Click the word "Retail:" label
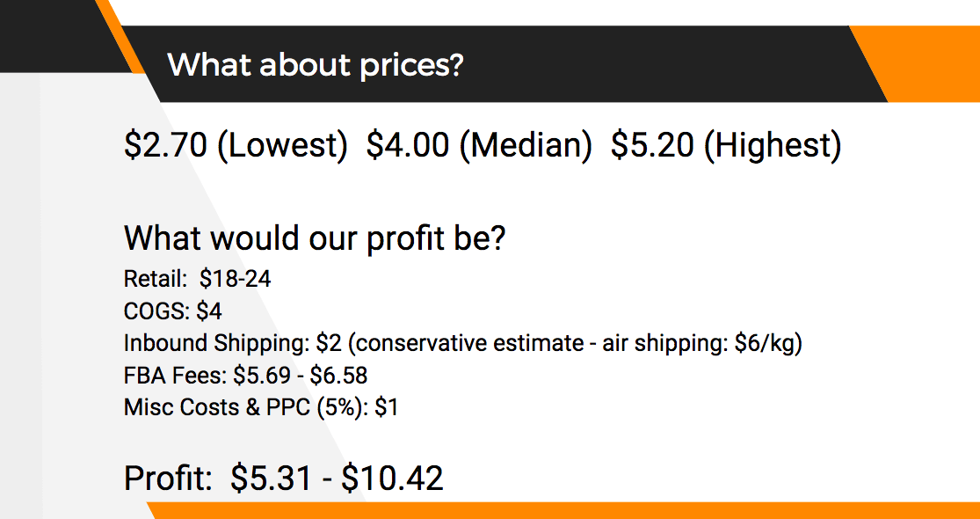Viewport: 980px width, 519px height. 156,280
